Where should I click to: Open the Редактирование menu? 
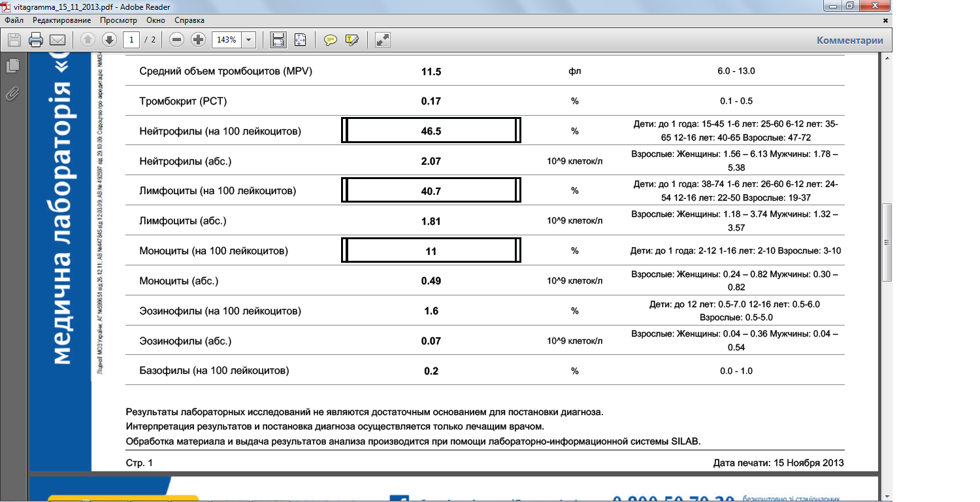[62, 20]
